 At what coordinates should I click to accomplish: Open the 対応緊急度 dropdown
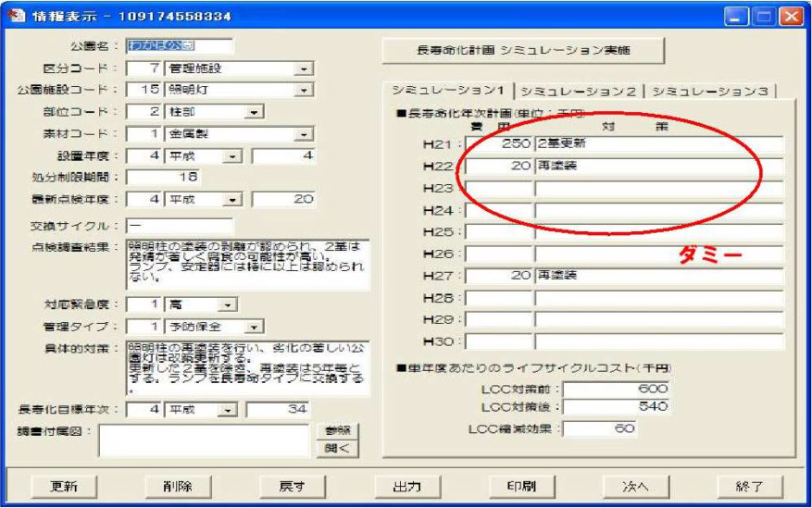223,304
